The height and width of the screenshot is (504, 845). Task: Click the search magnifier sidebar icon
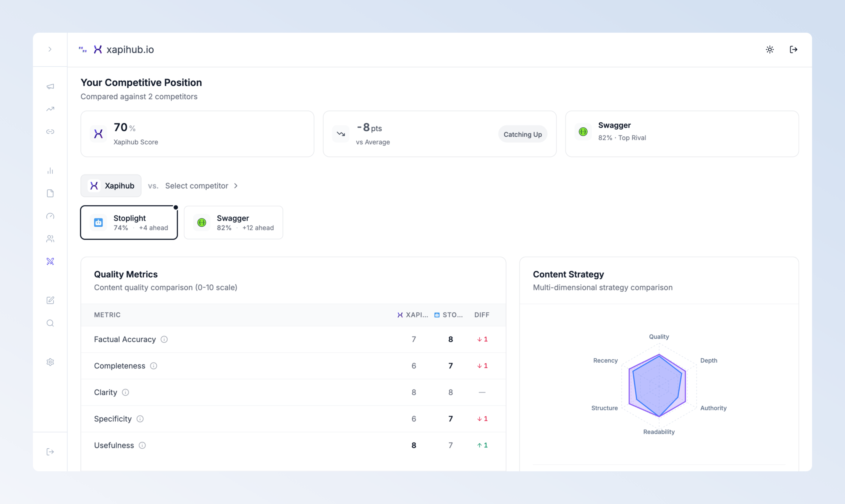(x=50, y=323)
